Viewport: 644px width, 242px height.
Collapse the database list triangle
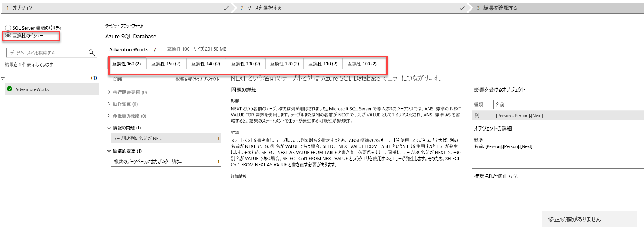coord(3,78)
